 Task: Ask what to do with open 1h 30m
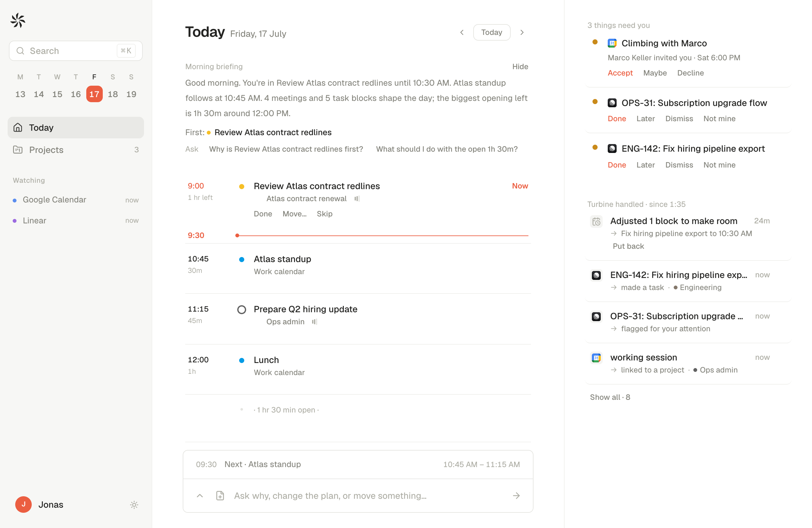click(447, 149)
